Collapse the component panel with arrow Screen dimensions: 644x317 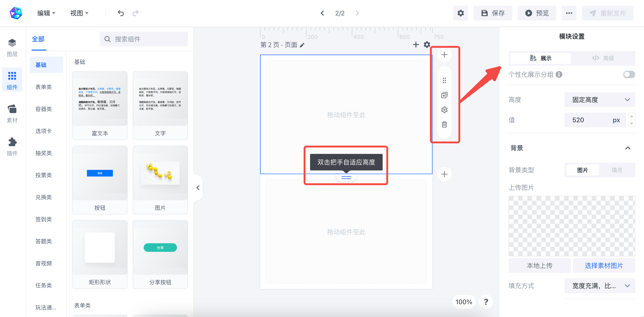[198, 187]
